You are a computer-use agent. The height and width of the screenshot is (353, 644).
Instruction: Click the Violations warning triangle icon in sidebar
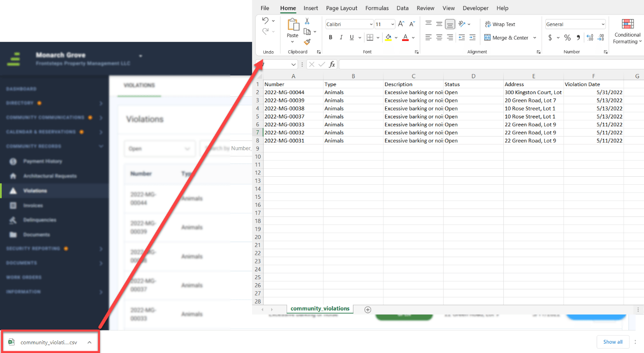(x=13, y=191)
